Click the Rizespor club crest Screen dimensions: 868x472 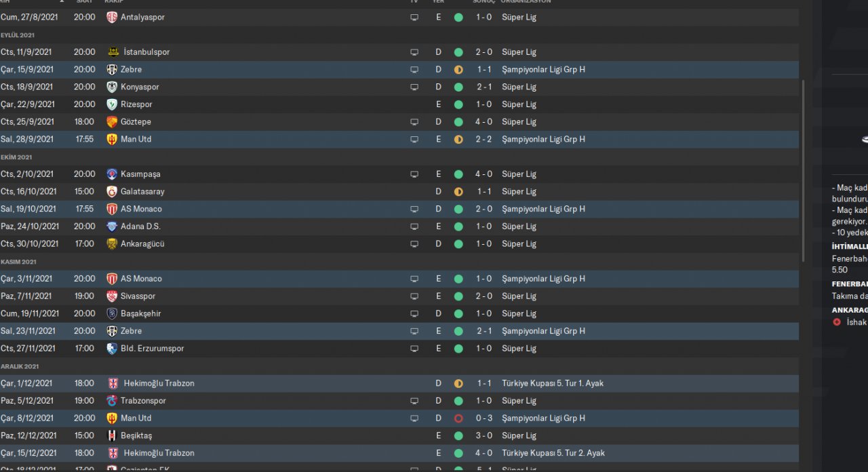click(112, 104)
